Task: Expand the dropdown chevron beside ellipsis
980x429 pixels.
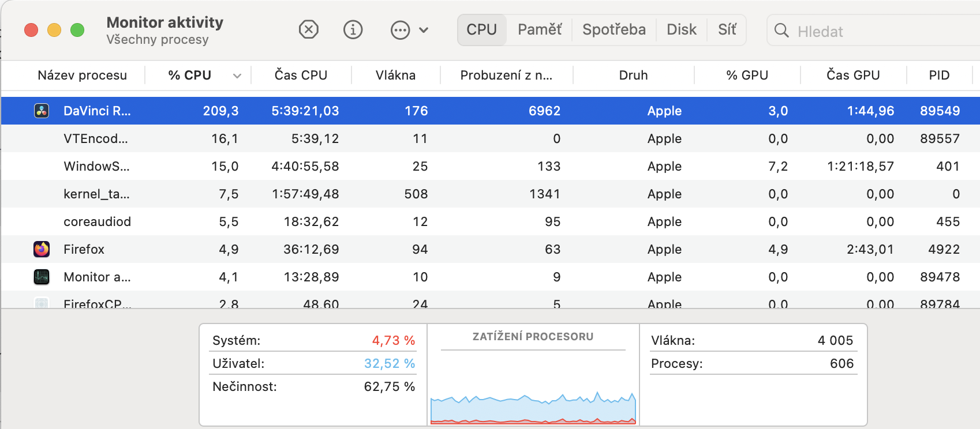Action: pyautogui.click(x=424, y=30)
